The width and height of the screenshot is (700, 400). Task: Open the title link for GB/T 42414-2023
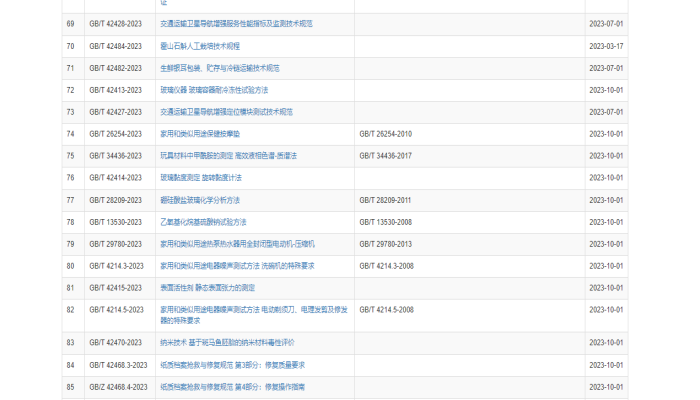(201, 178)
